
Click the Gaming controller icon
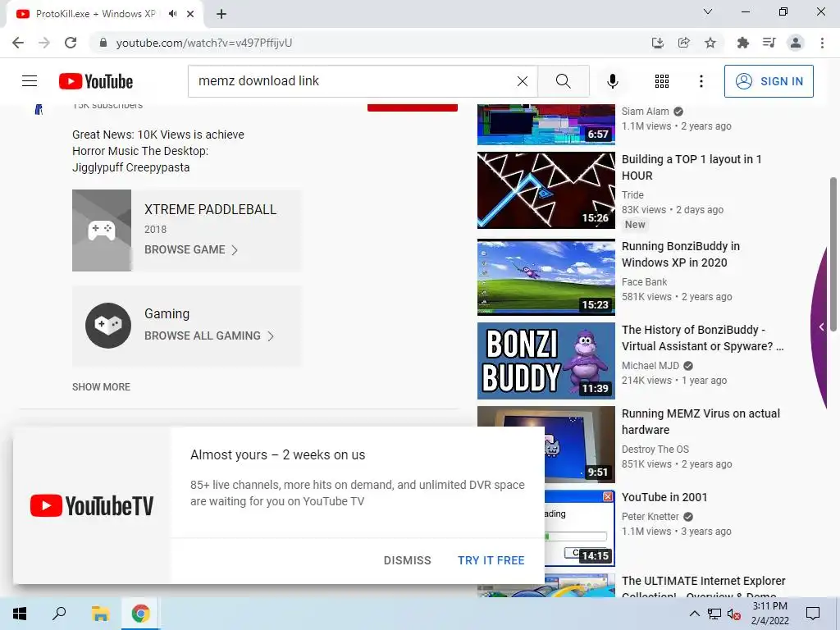(x=108, y=325)
